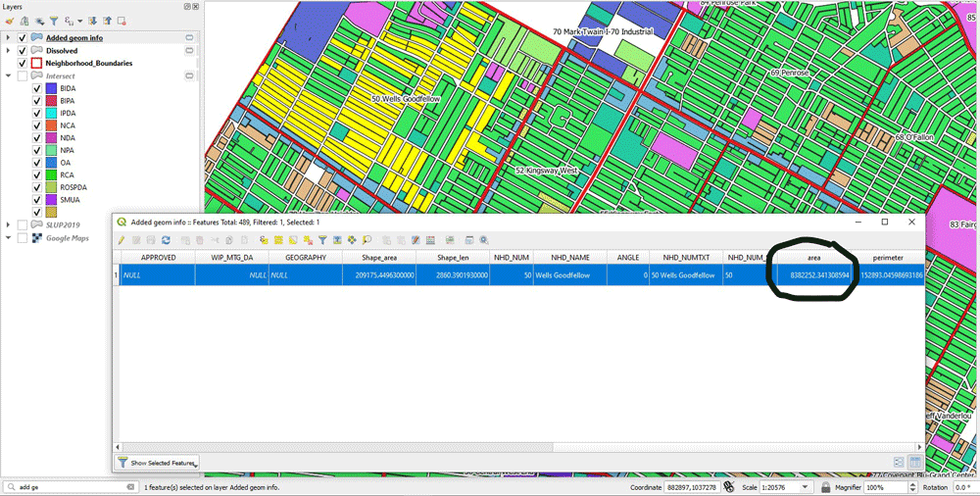Image resolution: width=980 pixels, height=496 pixels.
Task: Lock the map scale
Action: (825, 487)
